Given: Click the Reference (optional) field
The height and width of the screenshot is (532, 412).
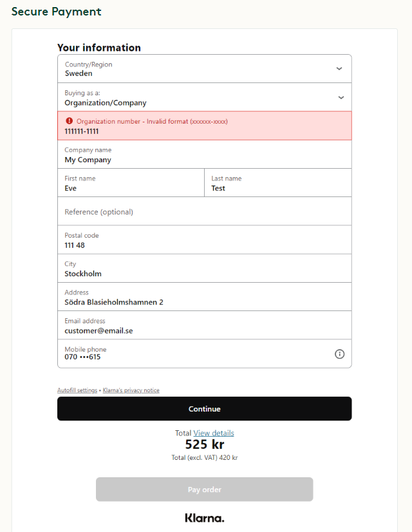Looking at the screenshot, I should point(193,211).
